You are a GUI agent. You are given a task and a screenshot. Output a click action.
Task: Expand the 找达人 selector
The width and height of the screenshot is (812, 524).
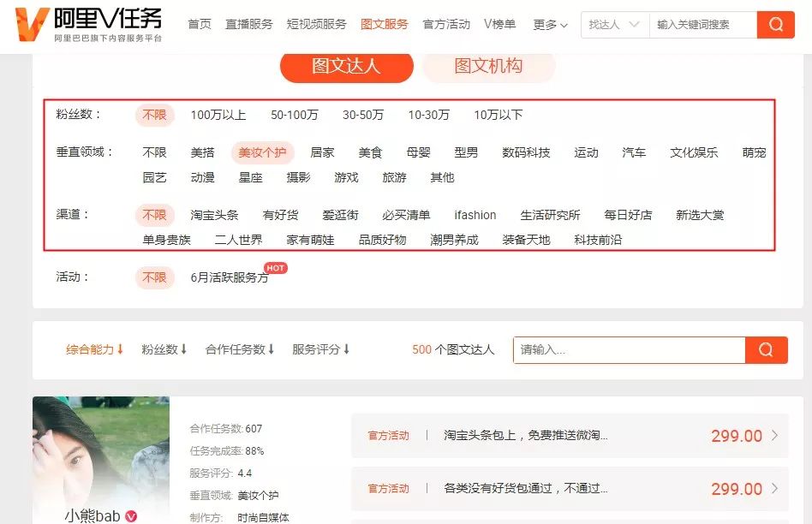tap(612, 25)
